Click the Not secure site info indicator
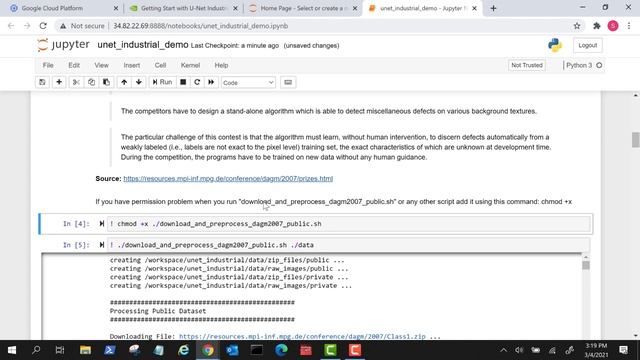640x360 pixels. click(82, 26)
